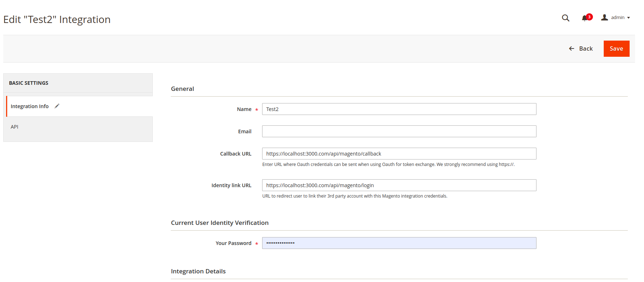
Task: Click the admin user avatar icon
Action: 604,17
